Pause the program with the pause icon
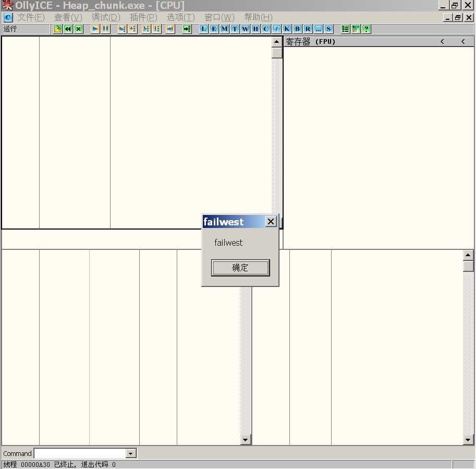Image resolution: width=476 pixels, height=469 pixels. (106, 29)
